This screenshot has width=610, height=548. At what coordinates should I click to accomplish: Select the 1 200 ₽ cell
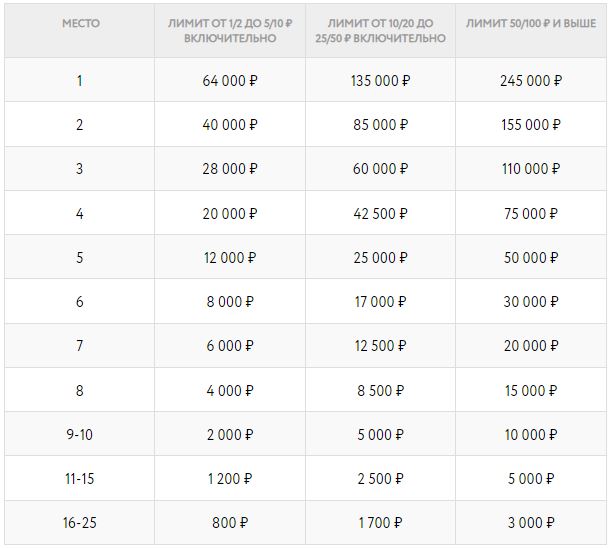point(230,478)
